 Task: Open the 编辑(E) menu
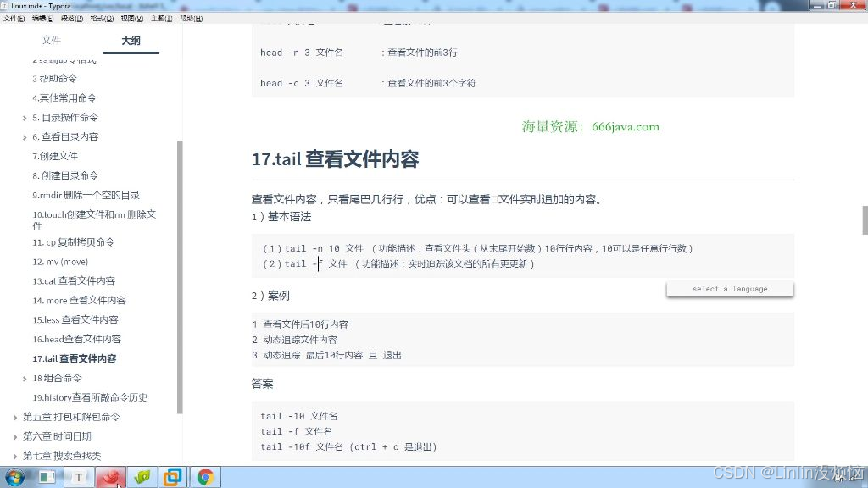[x=42, y=19]
